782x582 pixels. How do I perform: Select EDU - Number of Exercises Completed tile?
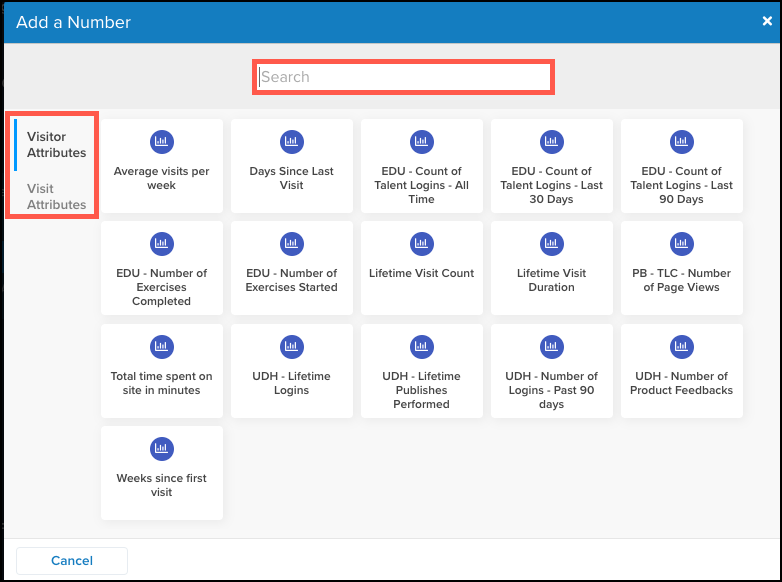(x=161, y=268)
